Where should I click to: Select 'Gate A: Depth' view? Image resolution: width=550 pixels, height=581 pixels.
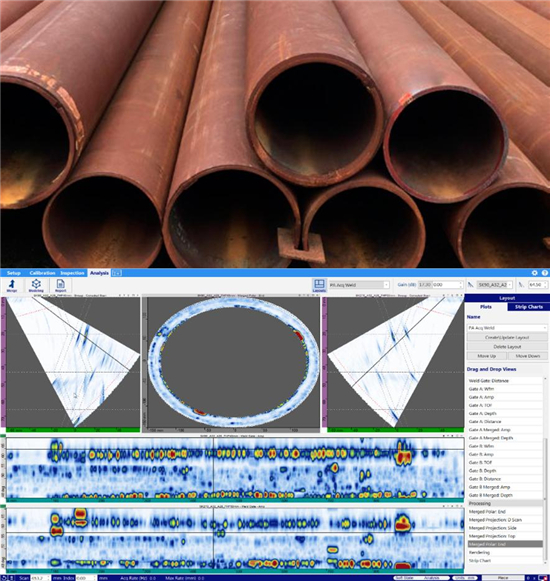505,413
